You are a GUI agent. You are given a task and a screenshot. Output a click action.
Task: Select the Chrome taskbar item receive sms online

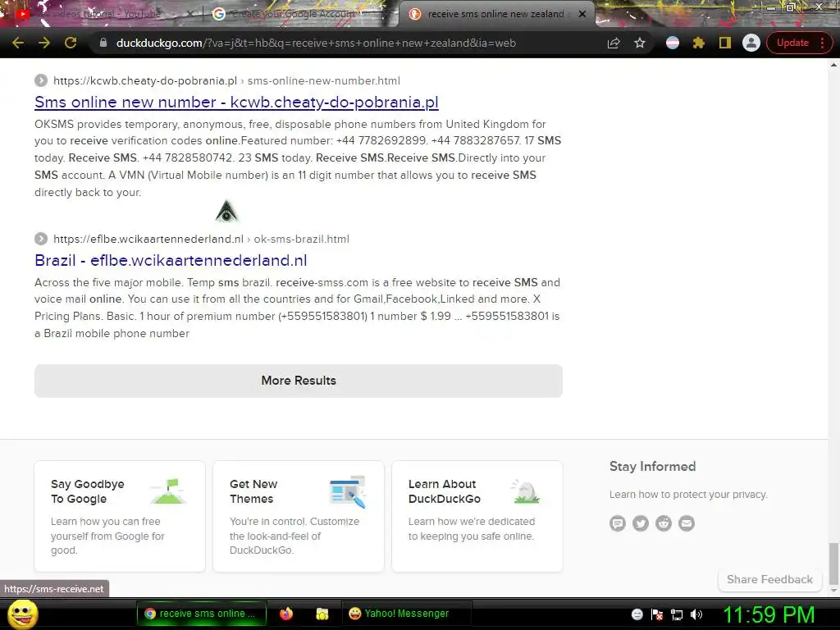201,614
